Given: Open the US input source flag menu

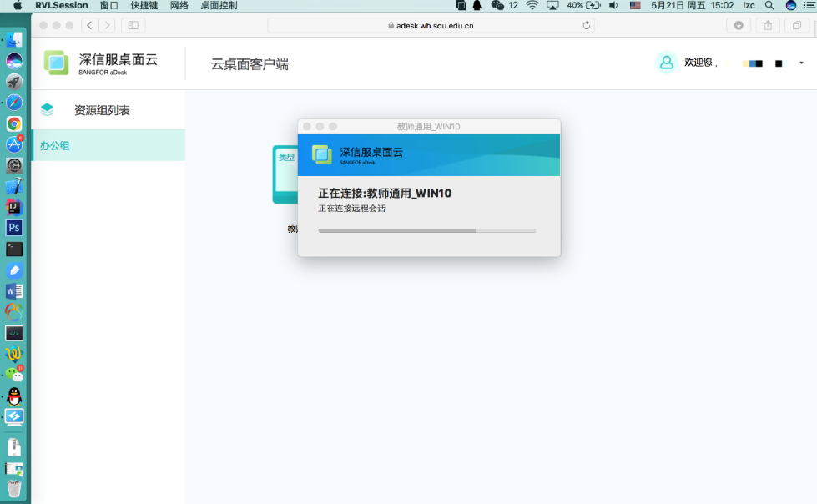Looking at the screenshot, I should [x=635, y=5].
